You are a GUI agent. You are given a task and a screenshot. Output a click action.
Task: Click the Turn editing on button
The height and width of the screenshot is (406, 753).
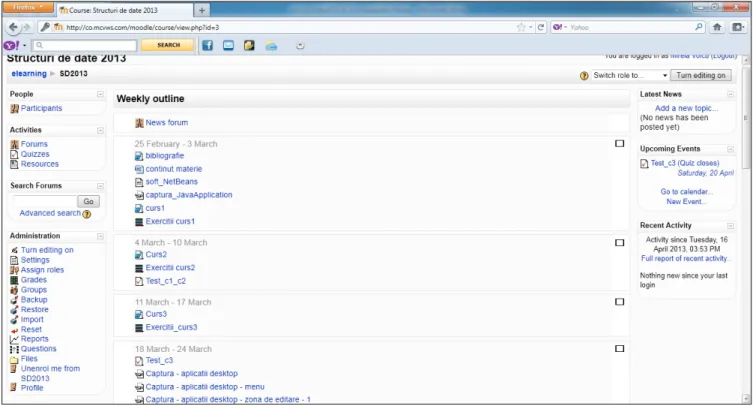(x=701, y=75)
